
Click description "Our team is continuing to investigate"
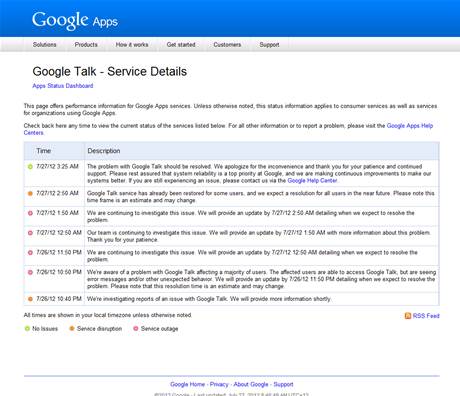point(259,236)
